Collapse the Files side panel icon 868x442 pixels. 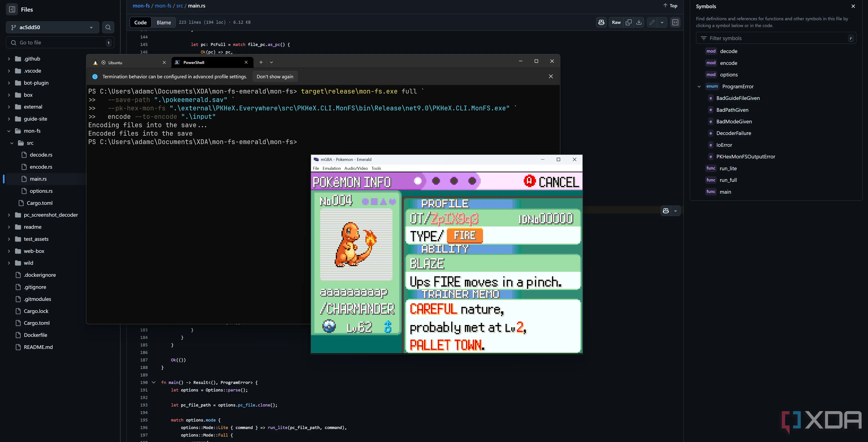tap(12, 9)
